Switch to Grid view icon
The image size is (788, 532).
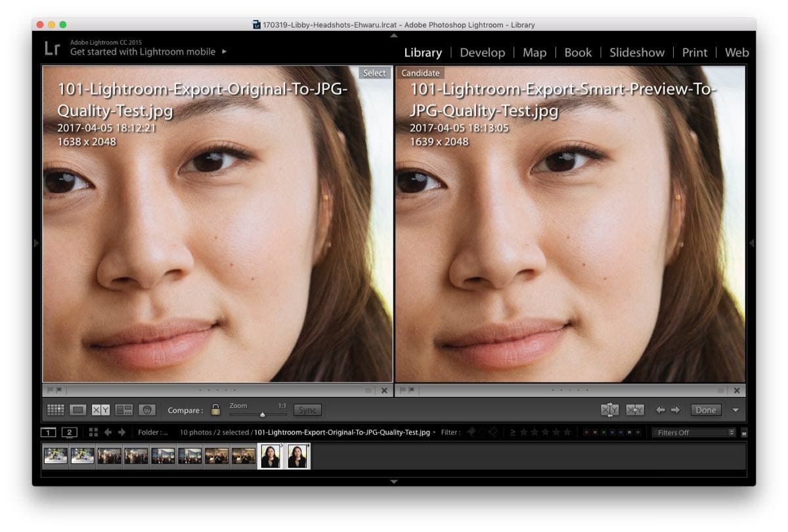pos(55,410)
